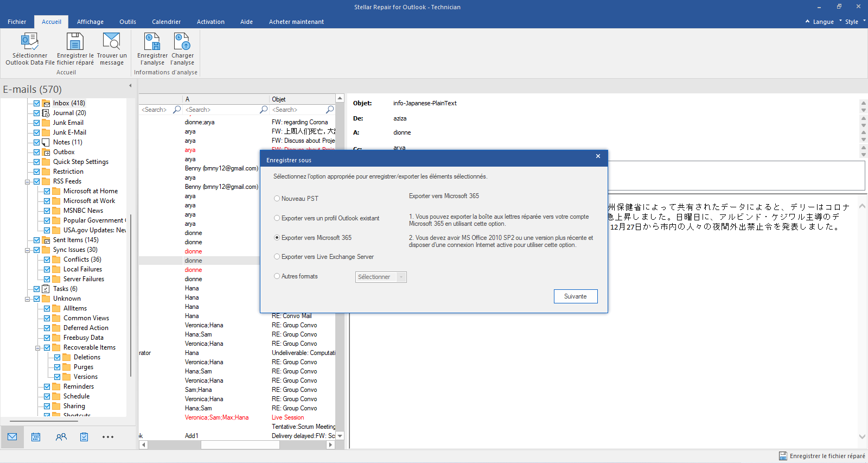Click body pane chevron down arrow
Viewport: 868px width, 463px height.
point(862,436)
